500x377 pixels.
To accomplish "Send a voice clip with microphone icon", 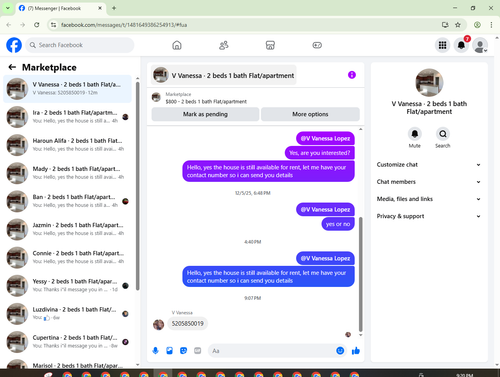I will [x=155, y=351].
